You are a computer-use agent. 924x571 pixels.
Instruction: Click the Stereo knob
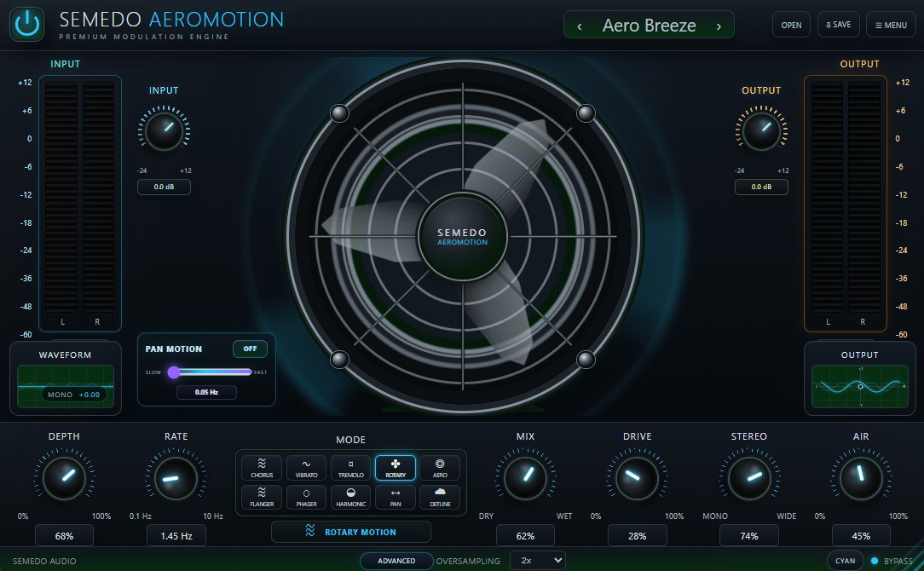(x=749, y=477)
